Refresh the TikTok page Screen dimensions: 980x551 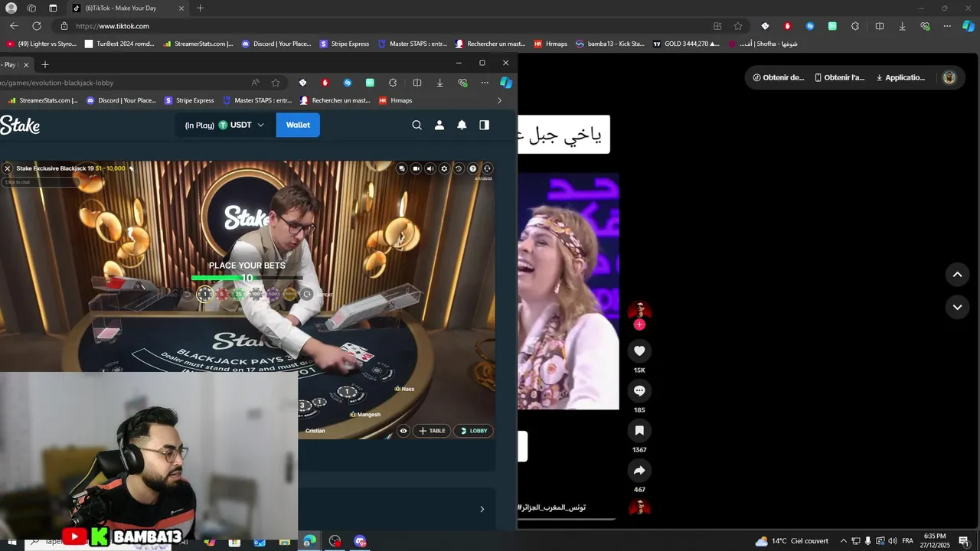37,26
